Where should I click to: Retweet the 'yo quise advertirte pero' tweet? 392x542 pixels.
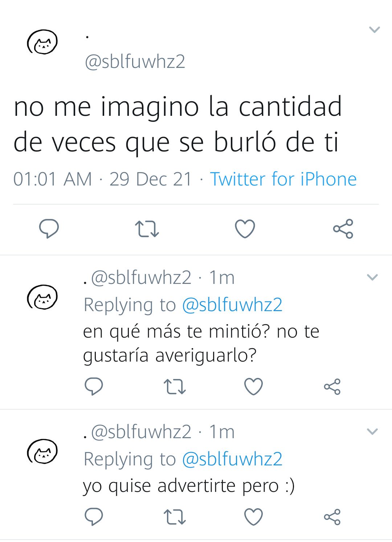[x=175, y=517]
